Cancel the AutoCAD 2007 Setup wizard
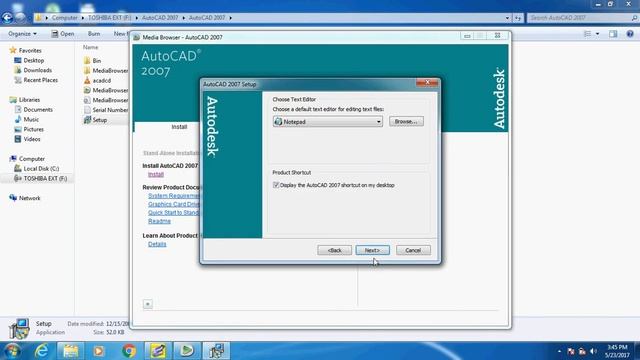Image resolution: width=640 pixels, height=360 pixels. [x=413, y=250]
